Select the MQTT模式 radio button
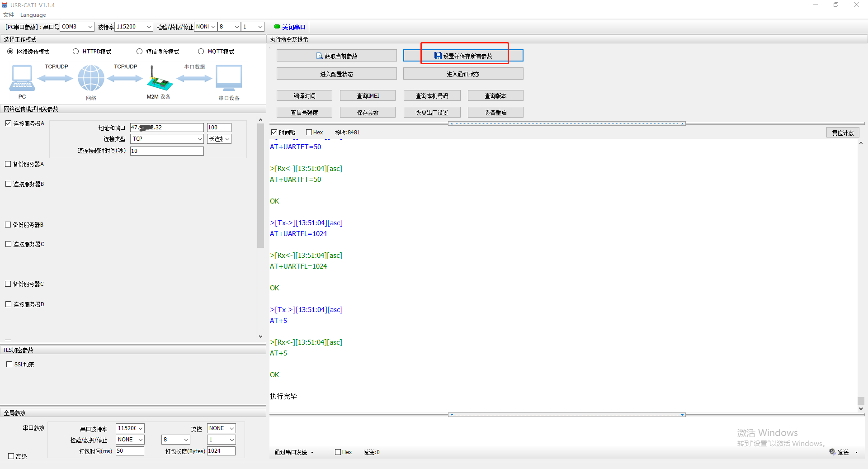868x469 pixels. 201,52
